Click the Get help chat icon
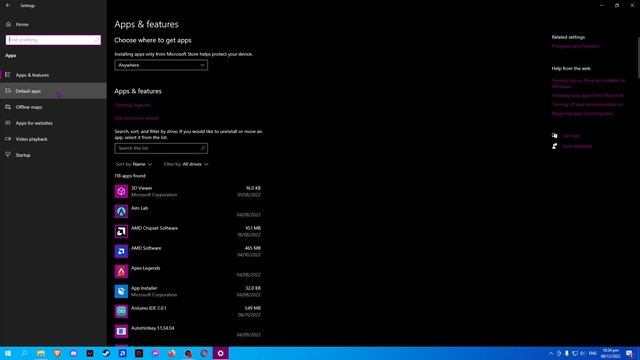The height and width of the screenshot is (360, 640). point(555,136)
